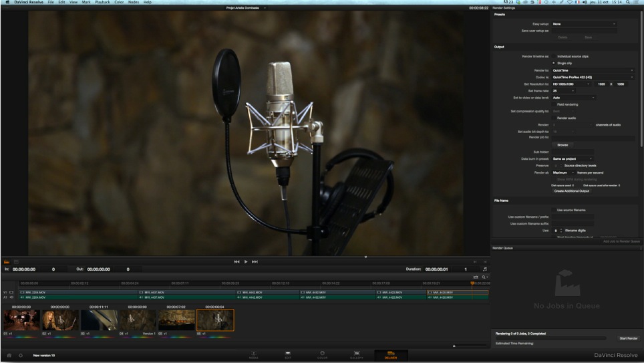
Task: Click Add Job to Render Queue
Action: pos(621,241)
